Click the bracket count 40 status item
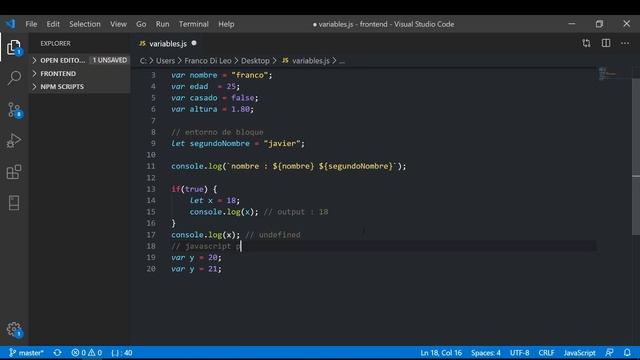 click(x=122, y=353)
